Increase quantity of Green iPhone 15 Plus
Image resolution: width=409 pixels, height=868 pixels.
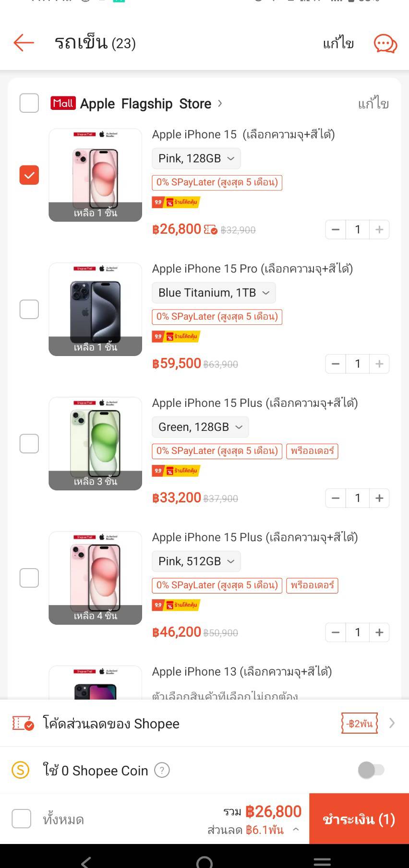coord(379,498)
